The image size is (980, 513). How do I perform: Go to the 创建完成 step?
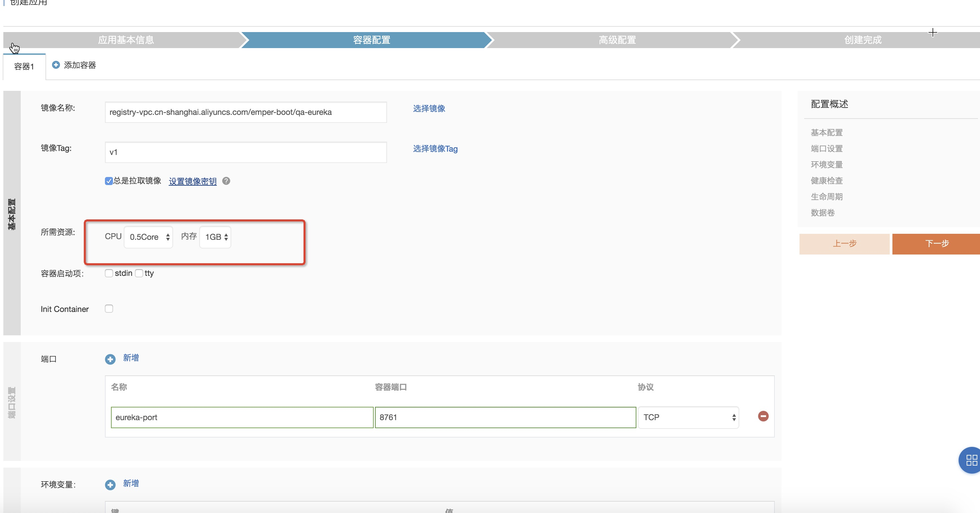click(862, 40)
